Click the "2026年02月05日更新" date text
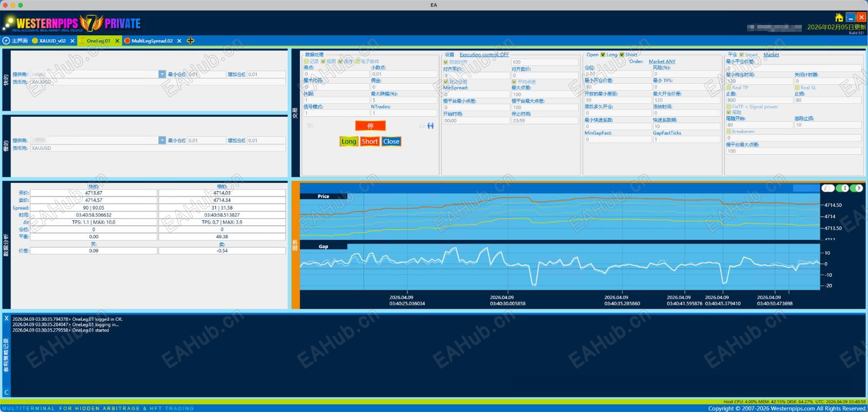This screenshot has height=412, width=868. click(837, 27)
